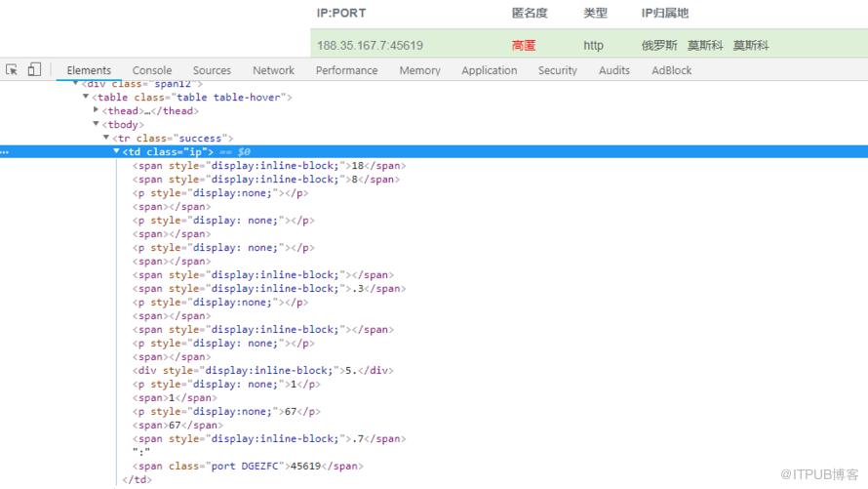Open the Network tab
868x489 pixels.
(x=273, y=70)
